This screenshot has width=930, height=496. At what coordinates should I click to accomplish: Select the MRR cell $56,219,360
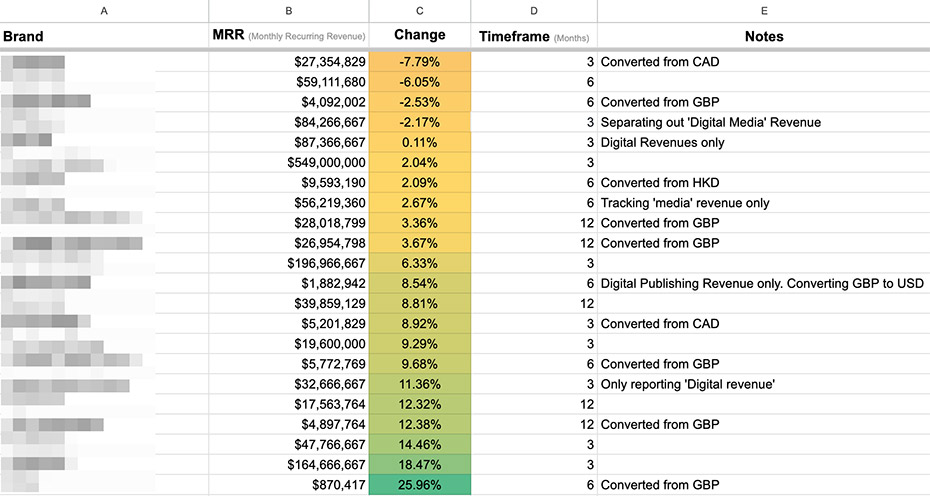point(289,203)
